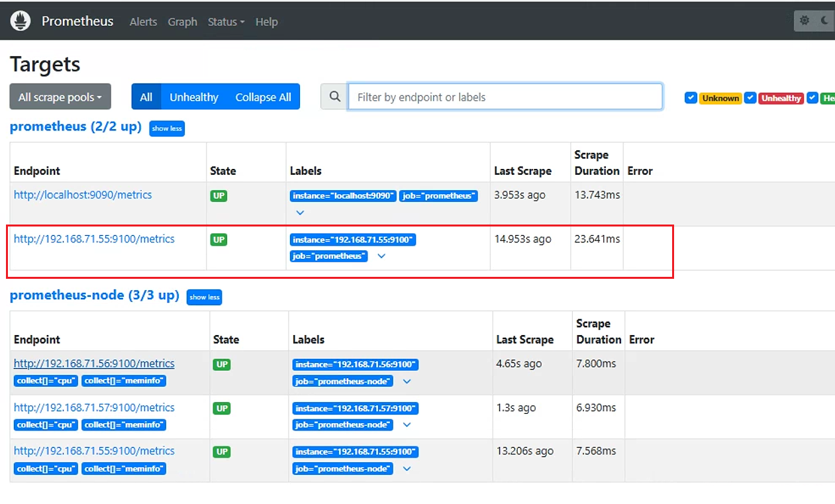Switch to dark mode with moon icon

(x=825, y=21)
